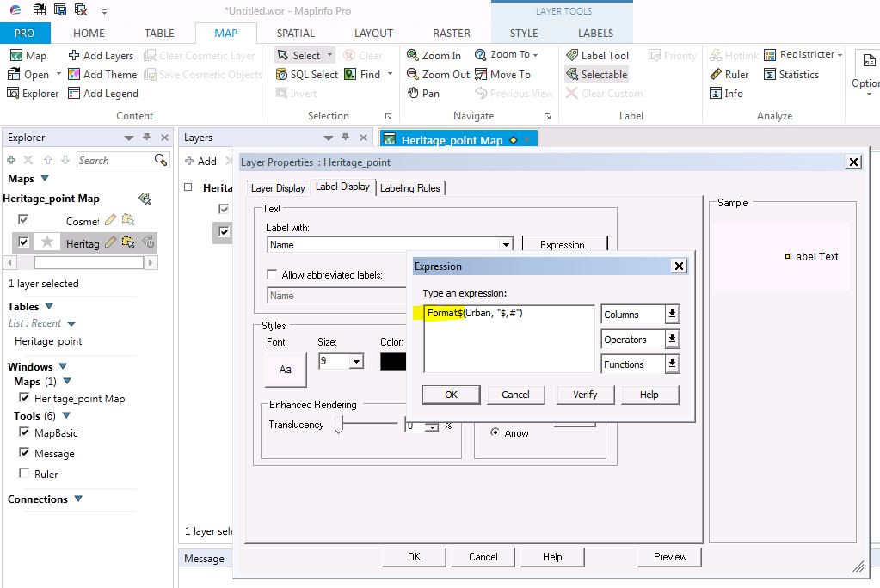The image size is (880, 588).
Task: Open the Label with dropdown
Action: pos(506,243)
